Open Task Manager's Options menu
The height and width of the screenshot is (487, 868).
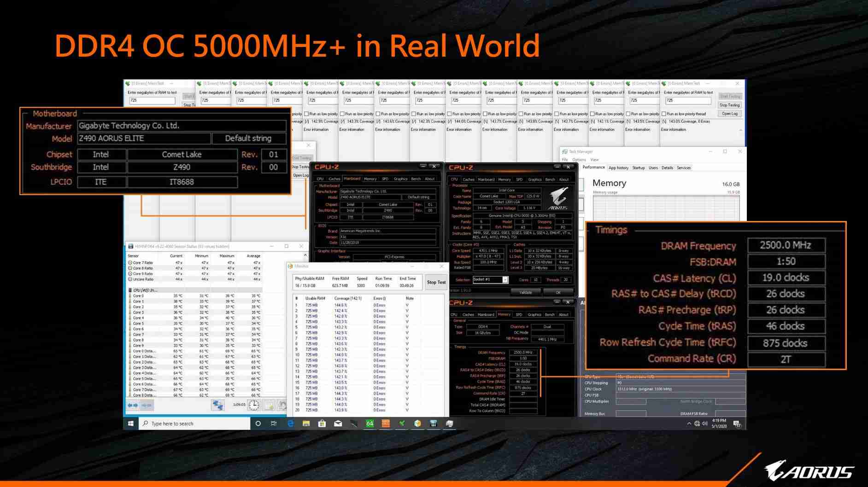tap(579, 160)
